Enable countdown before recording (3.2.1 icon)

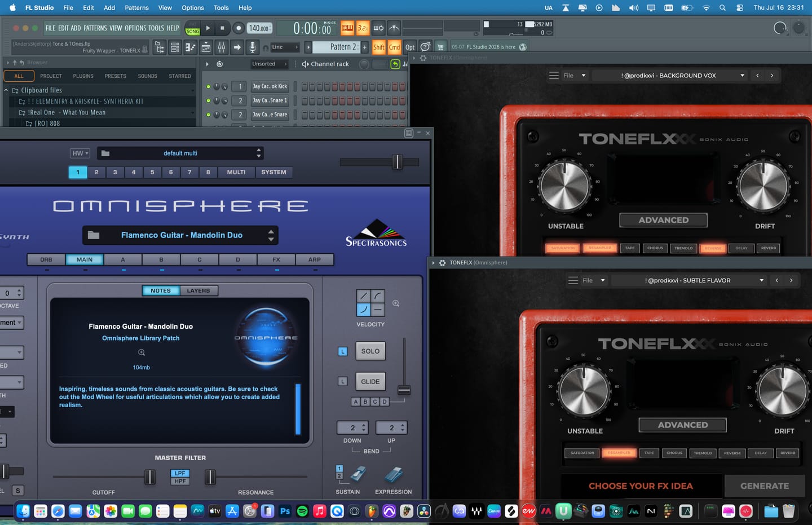pos(363,28)
